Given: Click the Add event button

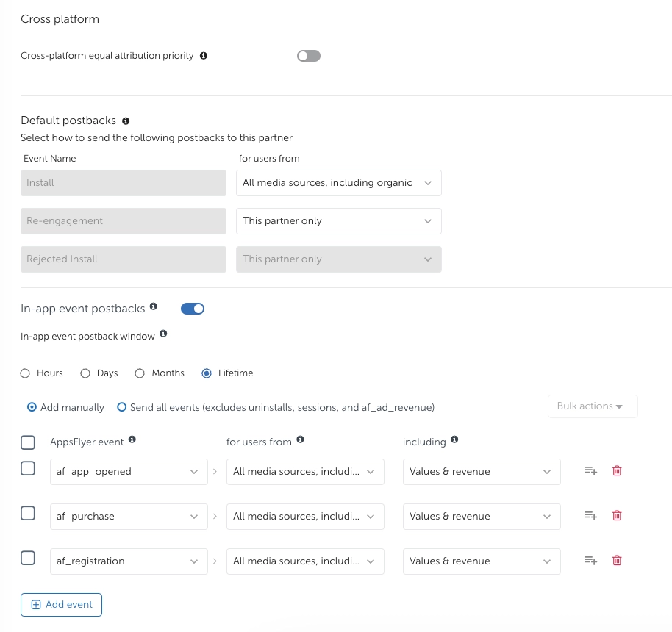Looking at the screenshot, I should [61, 605].
